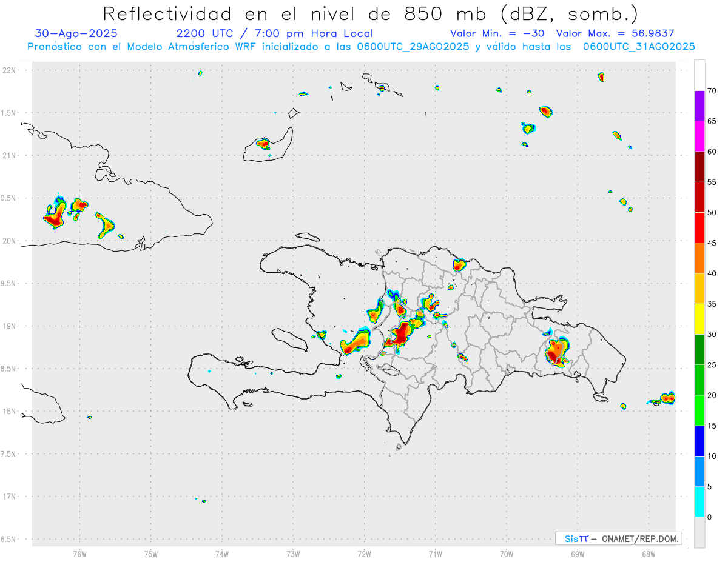Screen dimensions: 728x562
Task: Click the '21N' latitude label
Action: 10,155
